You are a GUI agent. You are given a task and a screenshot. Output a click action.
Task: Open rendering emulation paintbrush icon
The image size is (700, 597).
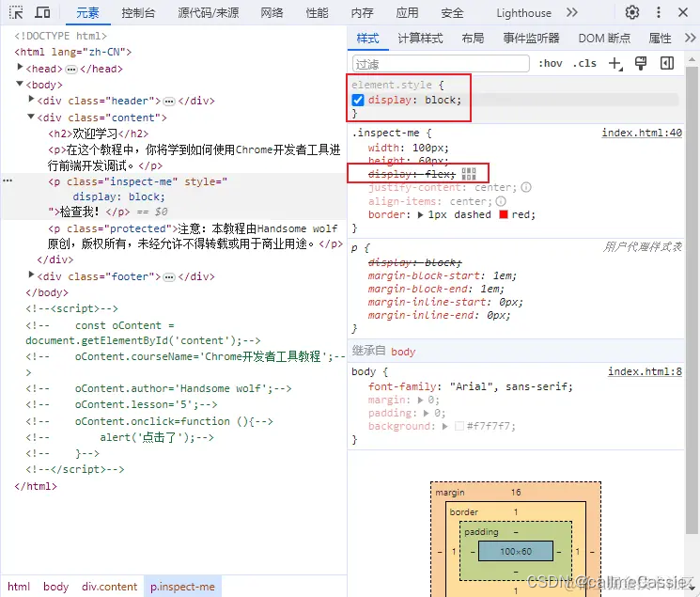[x=641, y=63]
